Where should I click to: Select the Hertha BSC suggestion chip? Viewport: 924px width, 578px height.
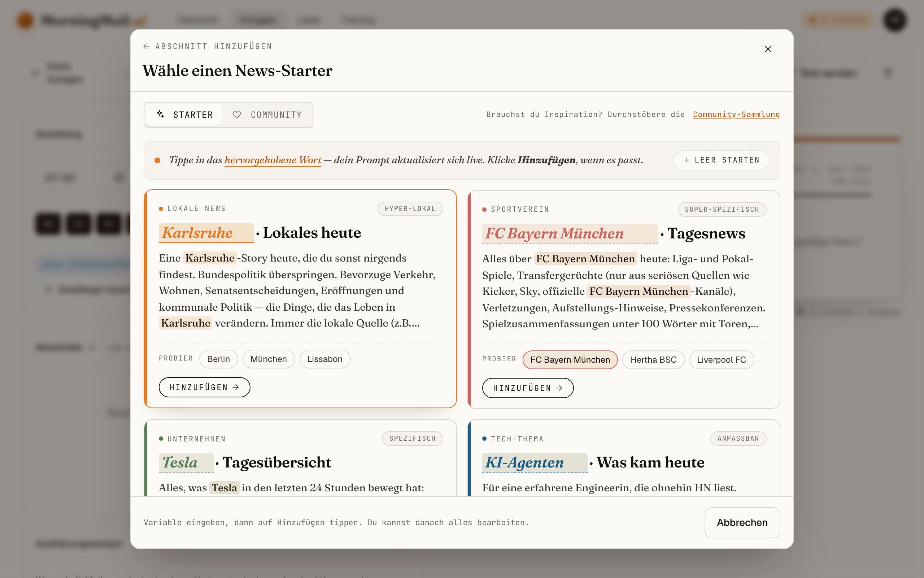[653, 360]
